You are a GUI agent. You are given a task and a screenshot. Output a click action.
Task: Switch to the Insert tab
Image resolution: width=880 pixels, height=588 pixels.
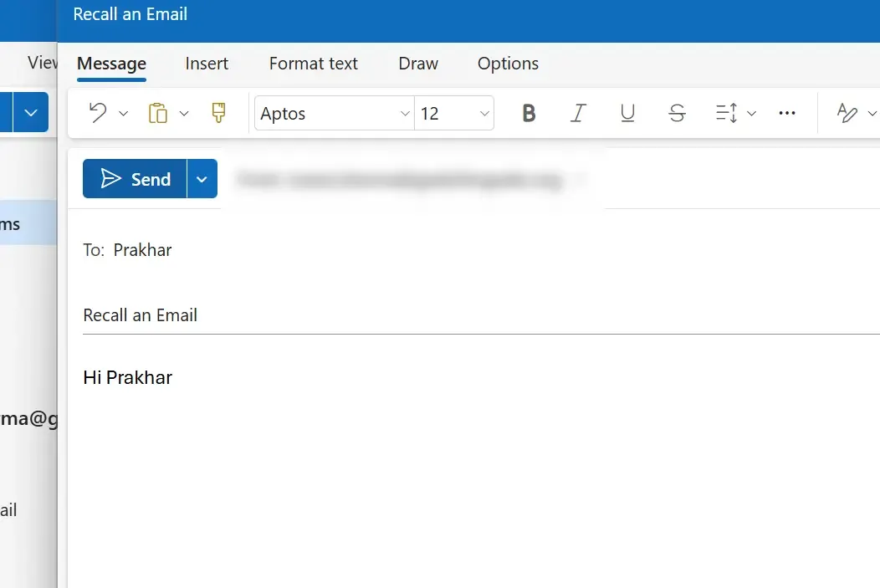[x=207, y=64]
